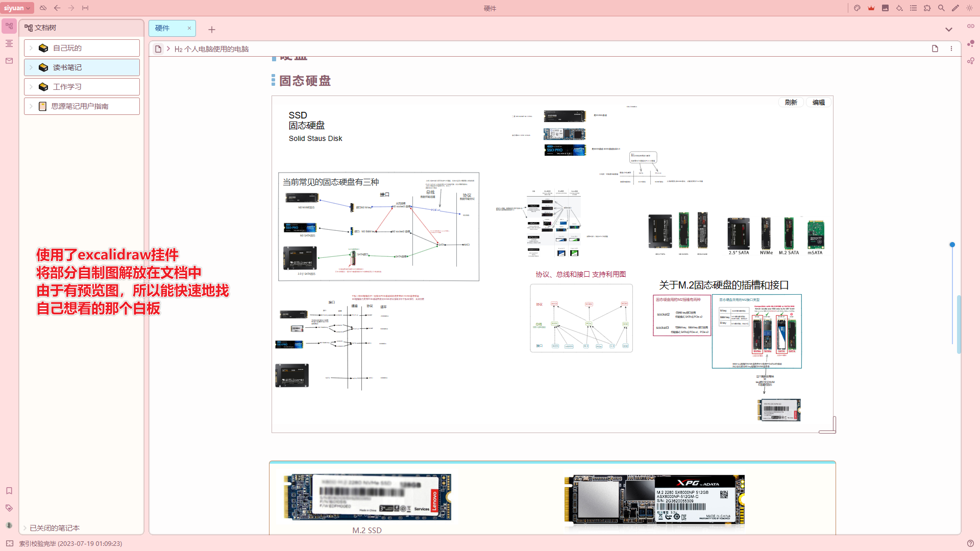The height and width of the screenshot is (551, 980).
Task: Expand the 已关闭的笔记本 section
Action: click(24, 528)
